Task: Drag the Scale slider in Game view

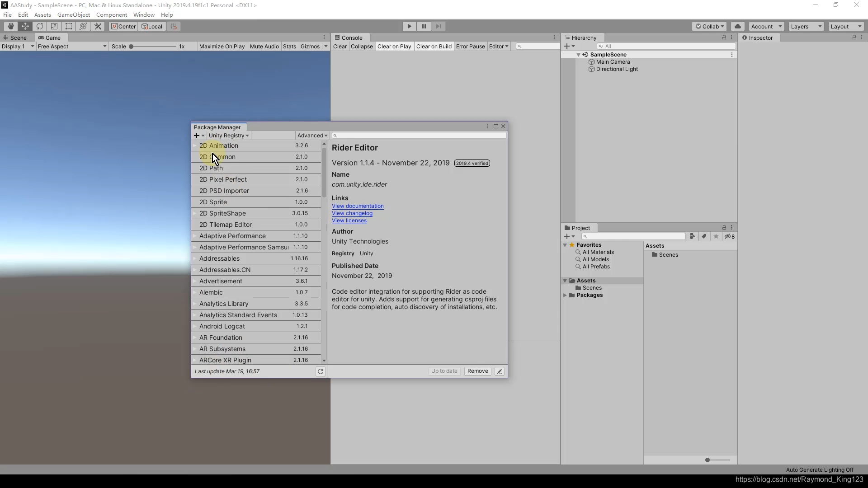Action: coord(132,46)
